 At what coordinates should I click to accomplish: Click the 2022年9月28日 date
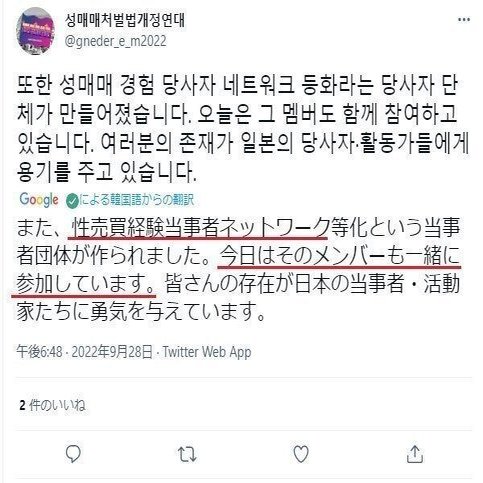112,352
